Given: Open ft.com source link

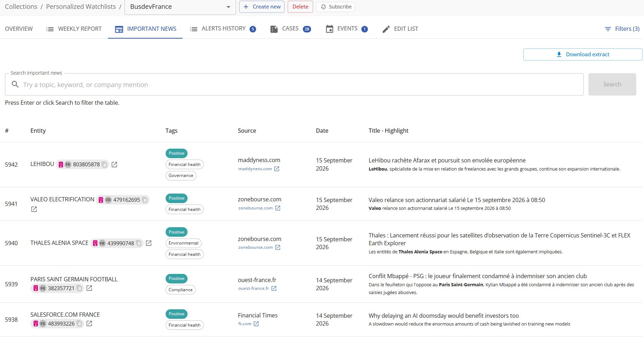Looking at the screenshot, I should [248, 324].
